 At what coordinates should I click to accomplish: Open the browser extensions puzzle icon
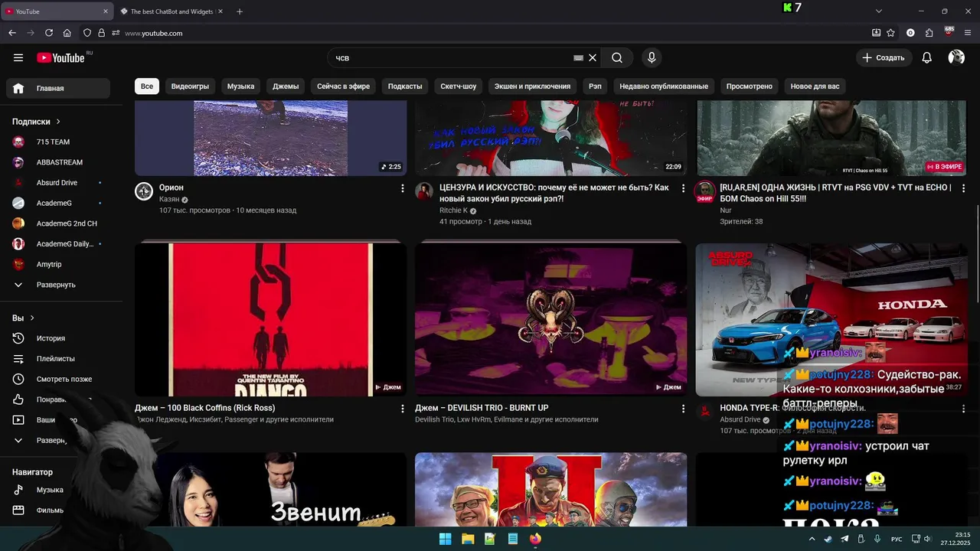pyautogui.click(x=929, y=33)
